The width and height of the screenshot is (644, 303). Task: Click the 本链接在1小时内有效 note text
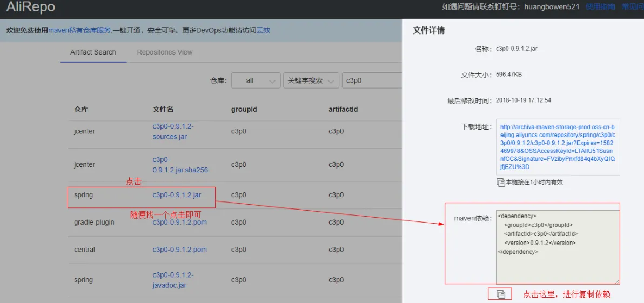(534, 182)
